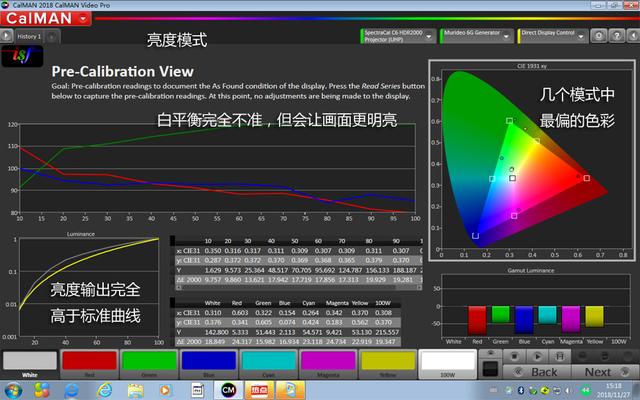Open the help question mark icon
The width and height of the screenshot is (640, 400).
[x=617, y=36]
